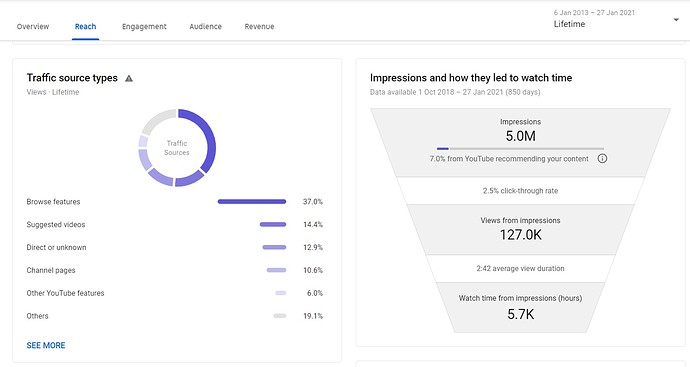
Task: Open the Lifetime date range selector
Action: pos(615,19)
